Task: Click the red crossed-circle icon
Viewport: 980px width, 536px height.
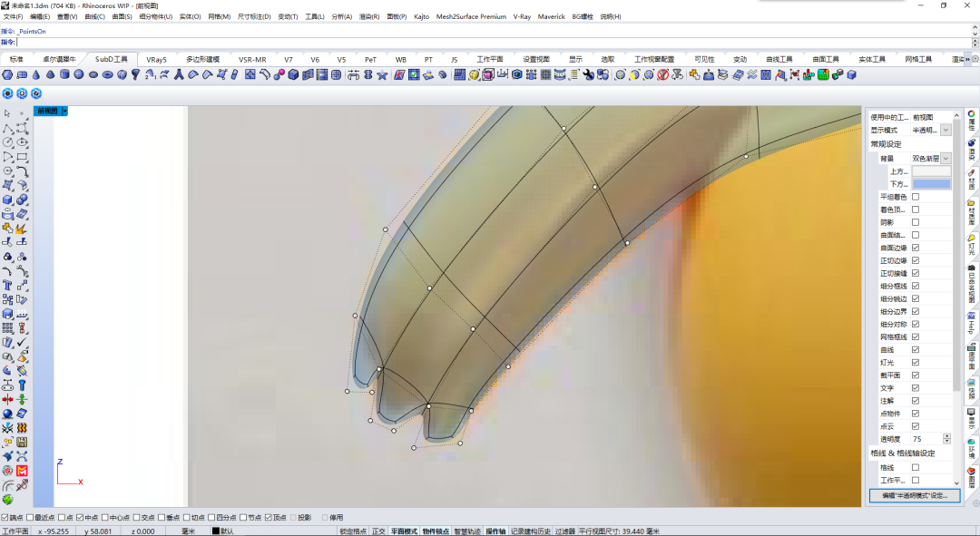Action: click(662, 75)
